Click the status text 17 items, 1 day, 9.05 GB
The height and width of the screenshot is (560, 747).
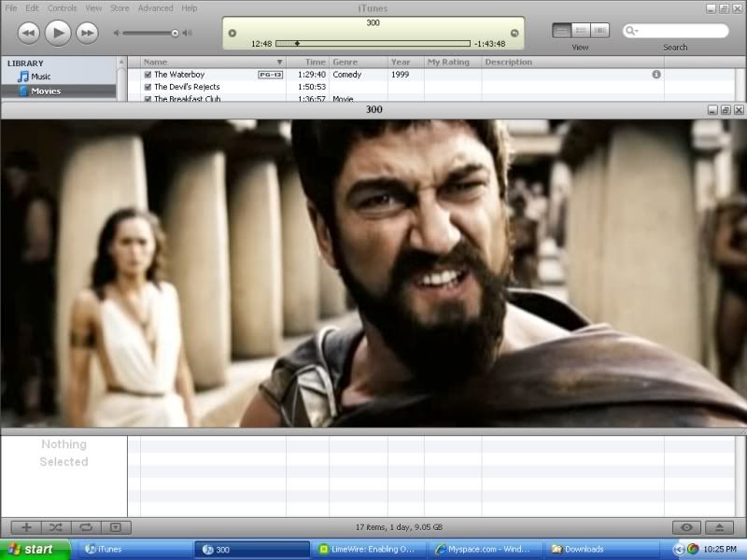(x=399, y=527)
